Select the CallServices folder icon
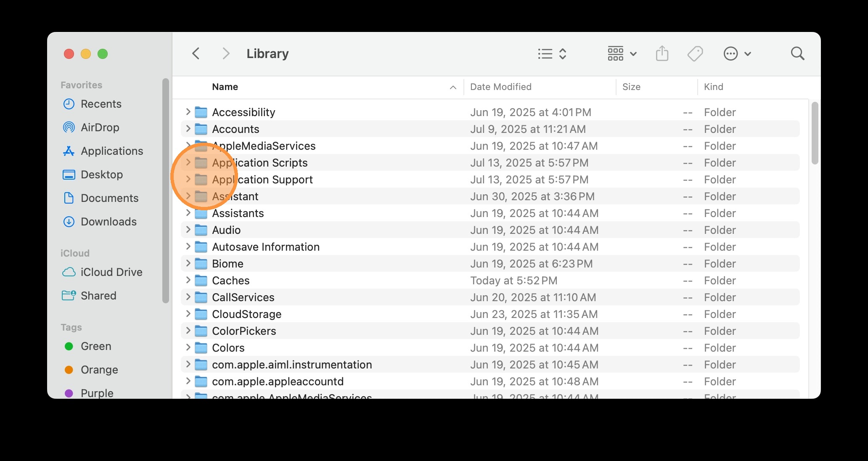The height and width of the screenshot is (461, 868). point(201,297)
